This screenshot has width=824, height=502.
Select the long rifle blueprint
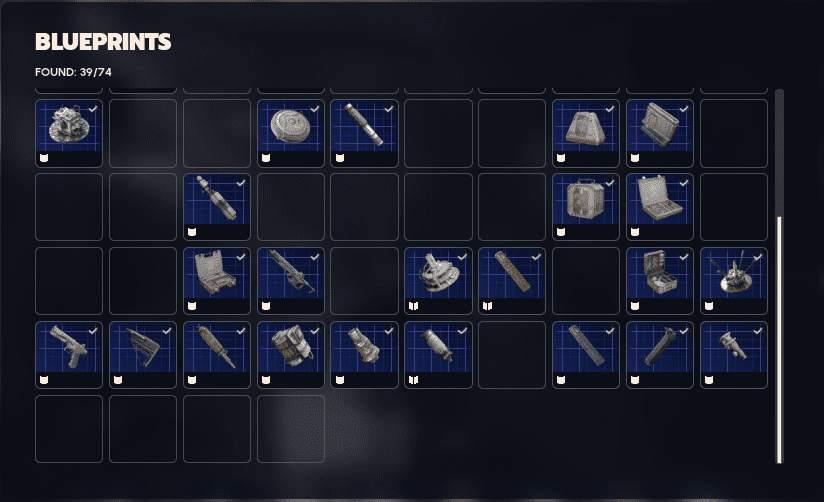click(x=291, y=281)
